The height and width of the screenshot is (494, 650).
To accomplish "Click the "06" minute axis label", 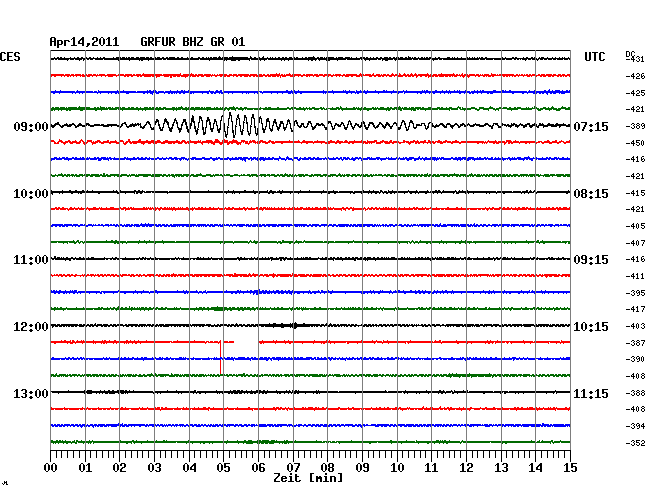I will coord(258,467).
